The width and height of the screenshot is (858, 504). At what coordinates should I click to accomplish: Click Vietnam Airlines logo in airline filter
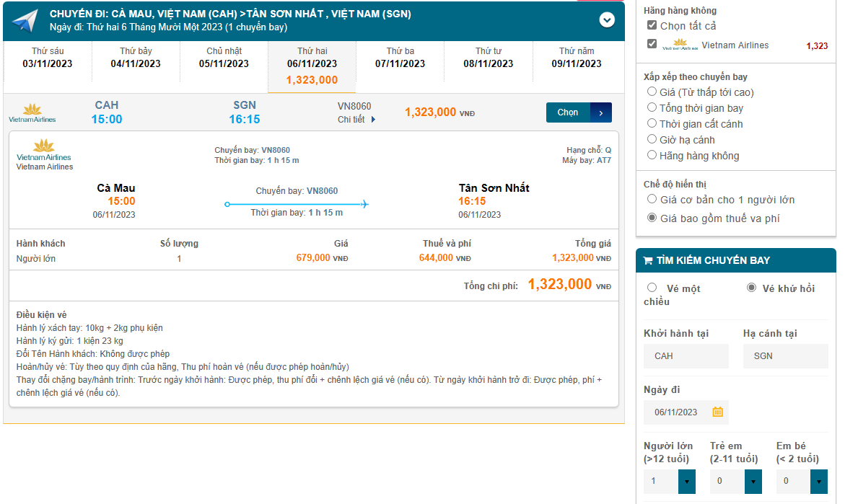pyautogui.click(x=680, y=45)
